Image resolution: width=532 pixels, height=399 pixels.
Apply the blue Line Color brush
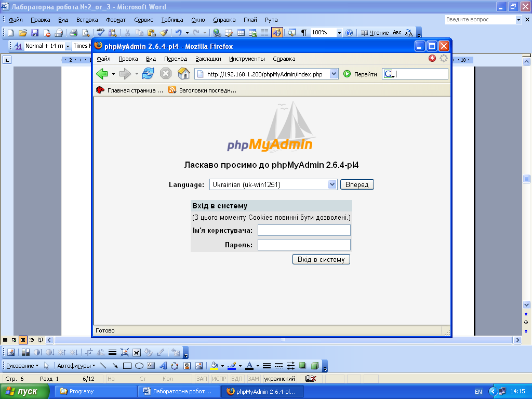pyautogui.click(x=232, y=366)
